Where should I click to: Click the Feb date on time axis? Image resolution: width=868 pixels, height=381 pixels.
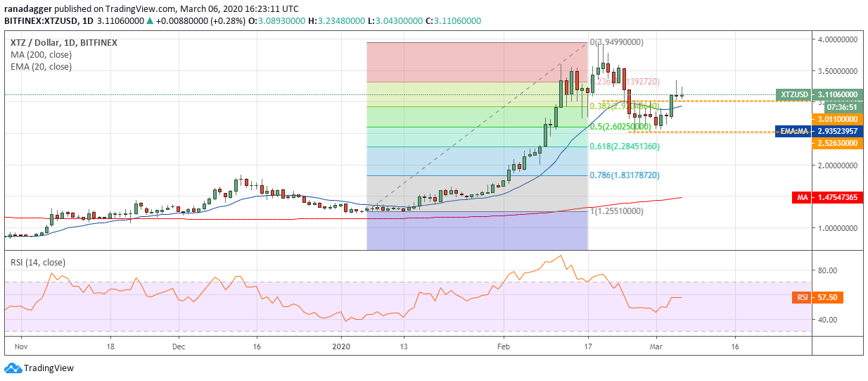pyautogui.click(x=504, y=346)
